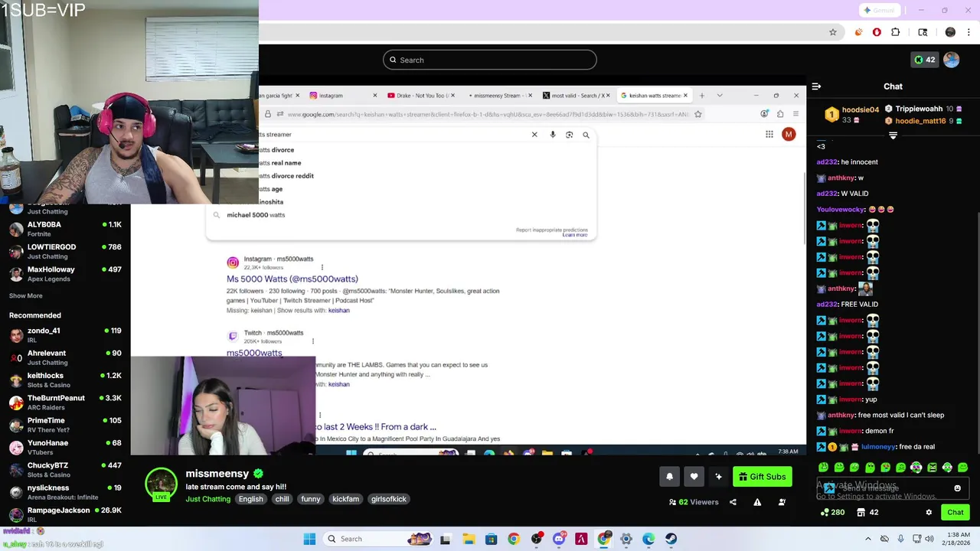Open zondo_41 recommended channel
The width and height of the screenshot is (980, 551).
pyautogui.click(x=65, y=335)
